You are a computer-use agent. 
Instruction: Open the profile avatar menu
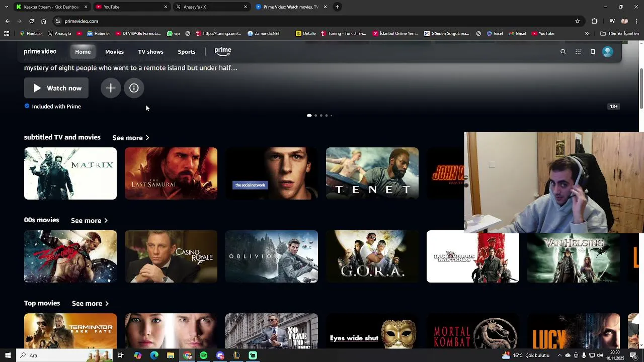point(608,52)
